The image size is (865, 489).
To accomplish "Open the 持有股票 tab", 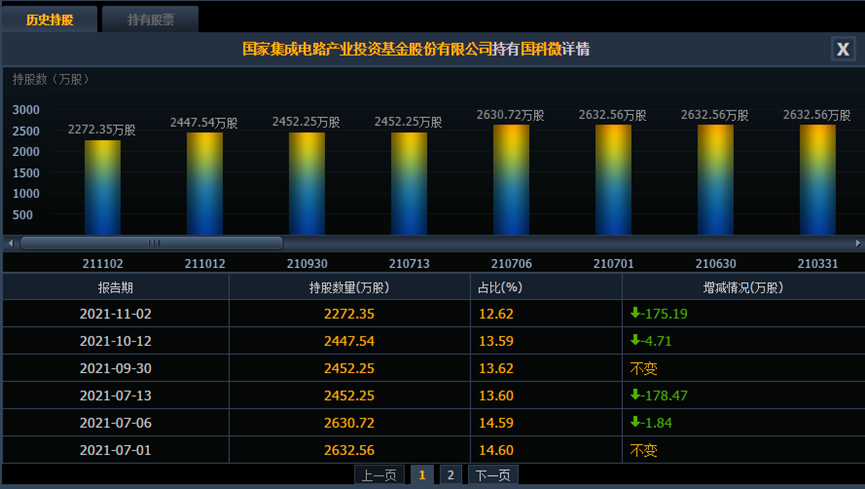I will [x=151, y=20].
